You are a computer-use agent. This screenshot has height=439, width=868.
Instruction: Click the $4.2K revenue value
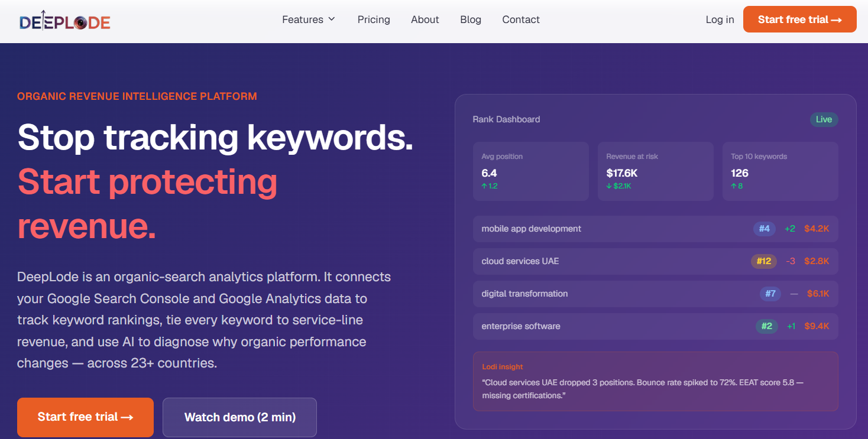click(x=817, y=229)
